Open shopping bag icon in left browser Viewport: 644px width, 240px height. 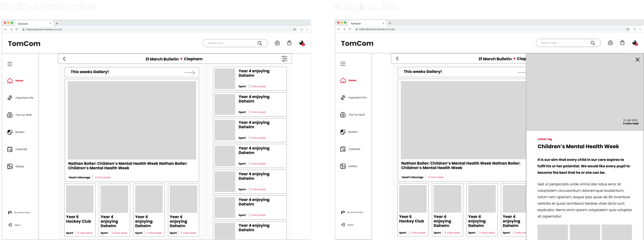point(289,43)
